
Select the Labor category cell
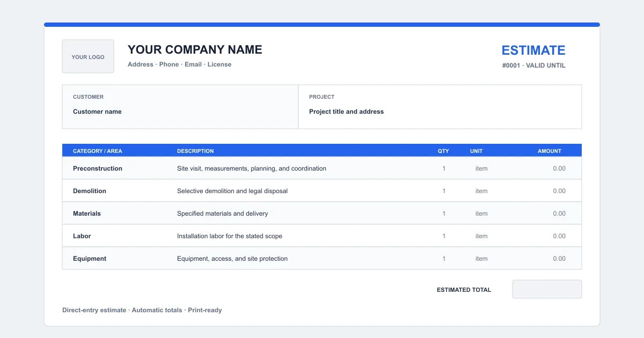pos(82,236)
